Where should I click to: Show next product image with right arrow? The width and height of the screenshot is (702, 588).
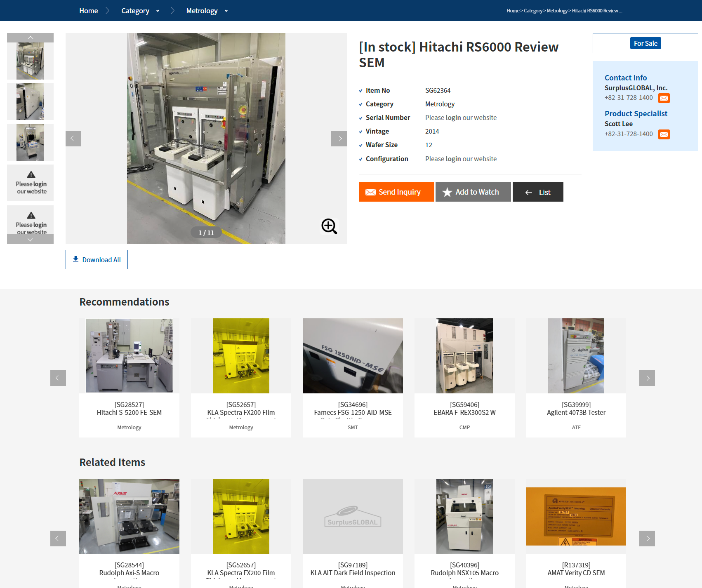point(339,139)
